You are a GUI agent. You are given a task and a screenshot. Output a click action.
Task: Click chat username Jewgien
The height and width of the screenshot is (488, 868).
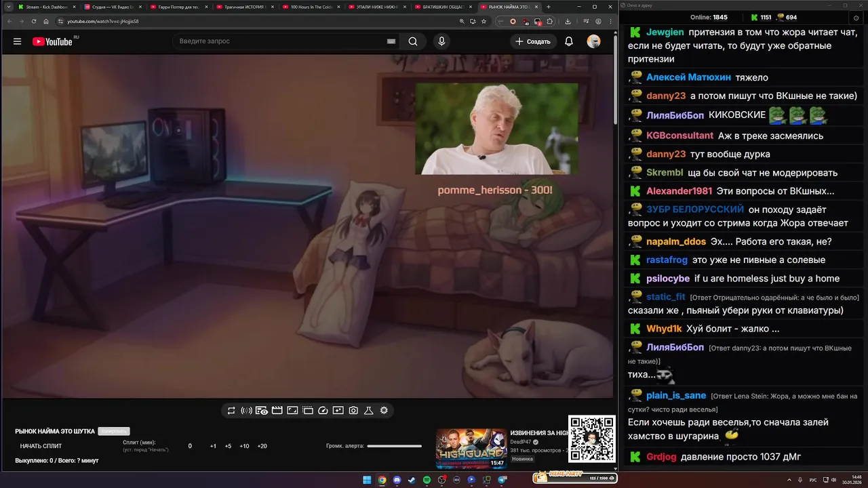tap(665, 32)
